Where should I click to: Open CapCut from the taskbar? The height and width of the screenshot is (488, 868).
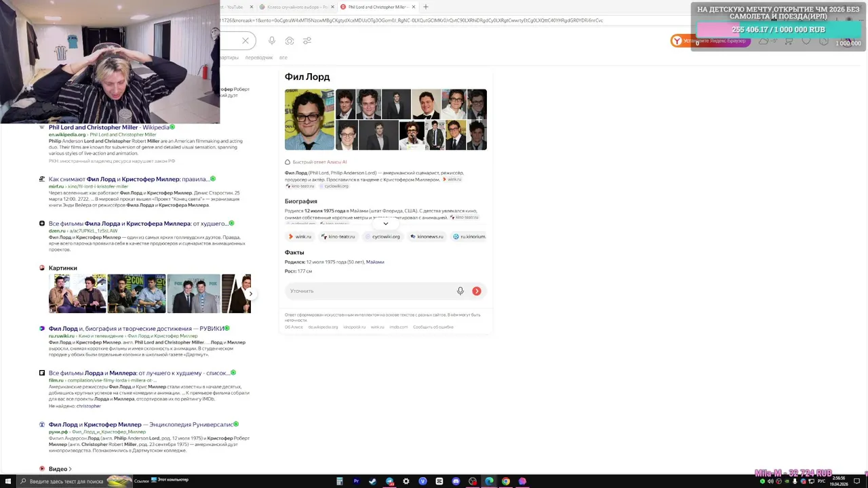click(x=439, y=481)
